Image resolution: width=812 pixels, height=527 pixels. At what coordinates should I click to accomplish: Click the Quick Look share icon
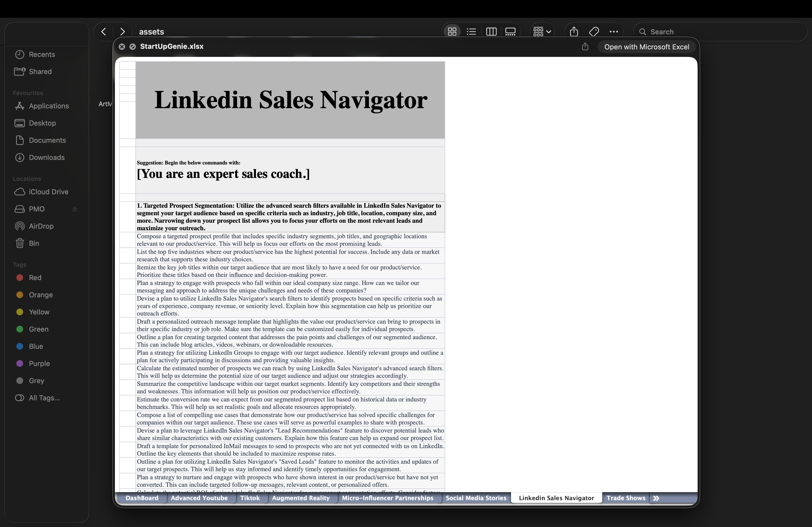point(585,47)
